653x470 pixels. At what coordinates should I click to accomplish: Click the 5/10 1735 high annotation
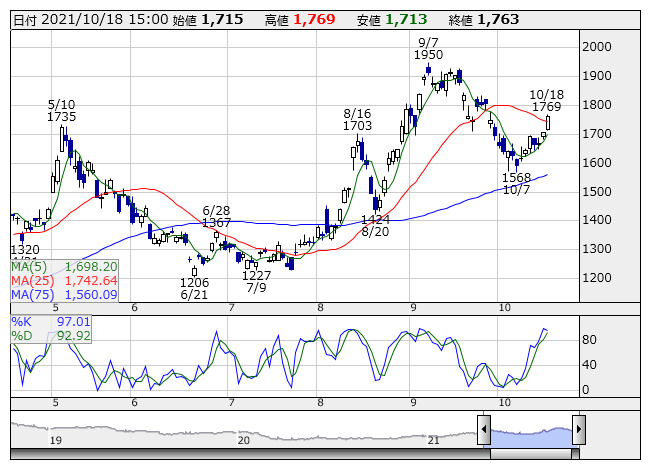click(61, 110)
